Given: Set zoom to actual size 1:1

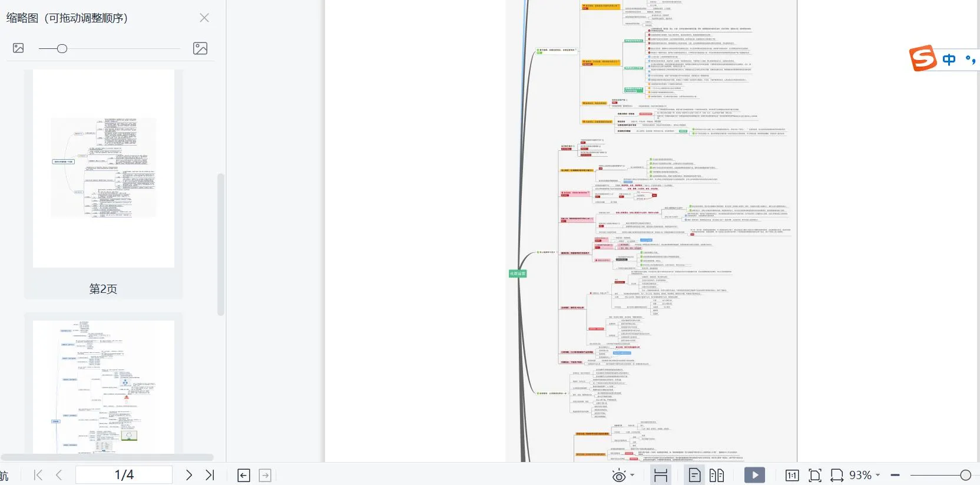Looking at the screenshot, I should pos(792,475).
